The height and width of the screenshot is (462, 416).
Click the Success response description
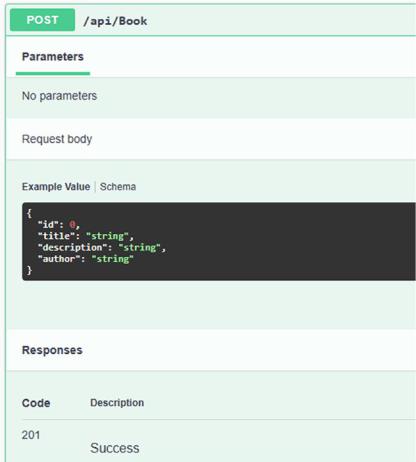pos(115,448)
